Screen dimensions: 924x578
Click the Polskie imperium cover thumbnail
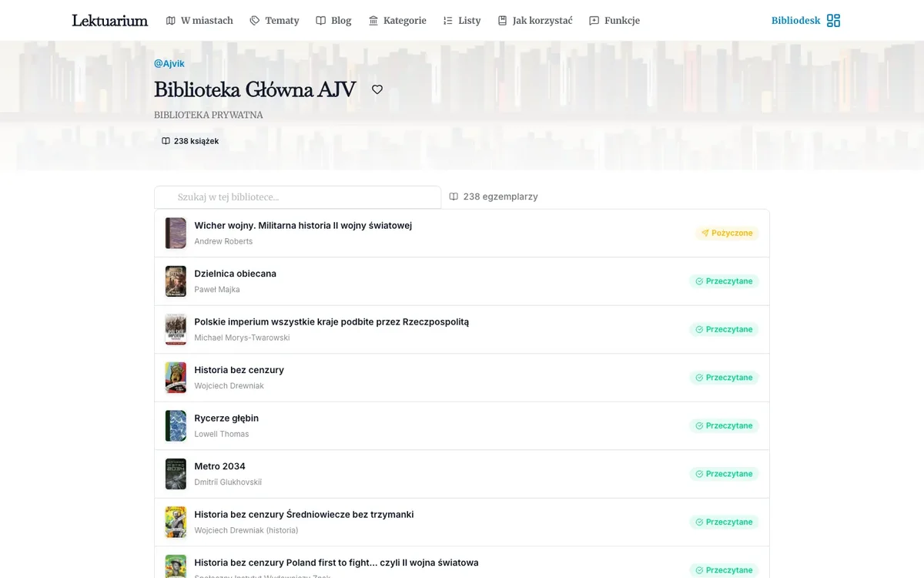pyautogui.click(x=176, y=329)
